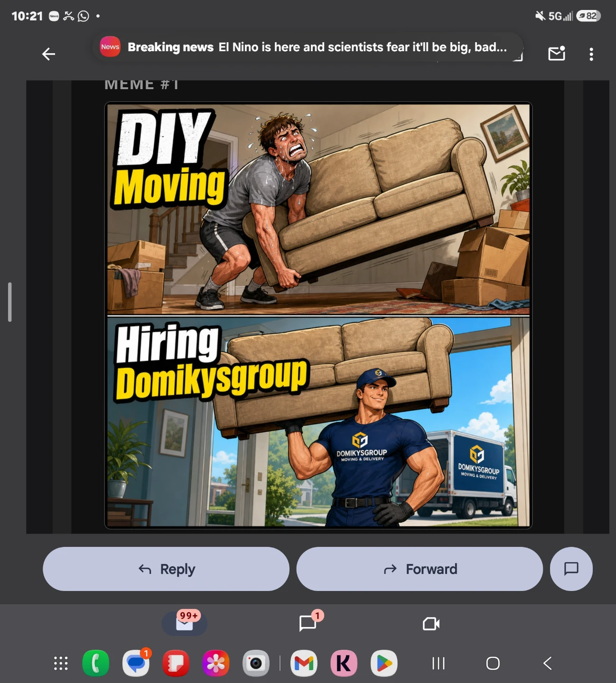The width and height of the screenshot is (616, 683).
Task: Launch the blue Messages app
Action: (136, 663)
